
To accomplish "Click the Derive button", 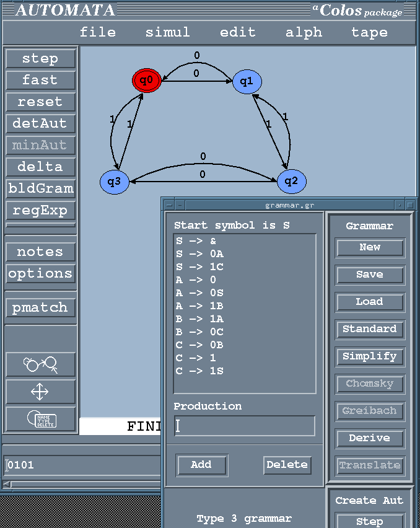I will (x=370, y=438).
